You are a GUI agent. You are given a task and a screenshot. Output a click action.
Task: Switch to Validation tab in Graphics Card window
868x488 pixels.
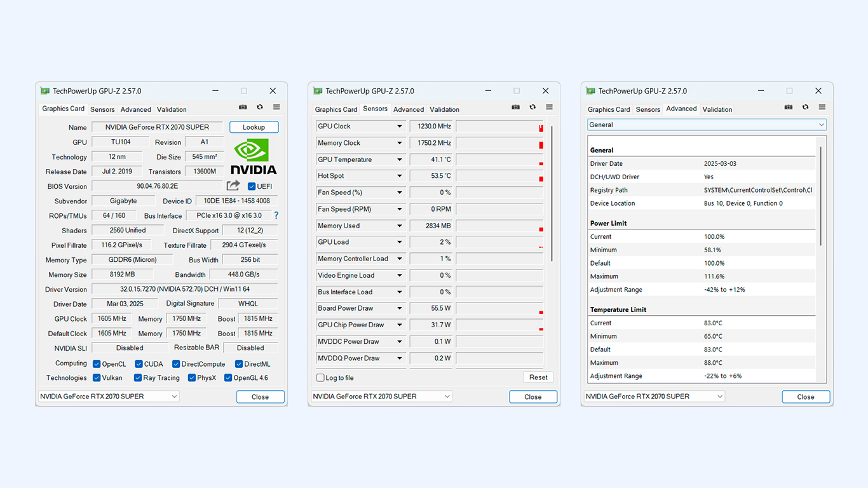coord(172,109)
